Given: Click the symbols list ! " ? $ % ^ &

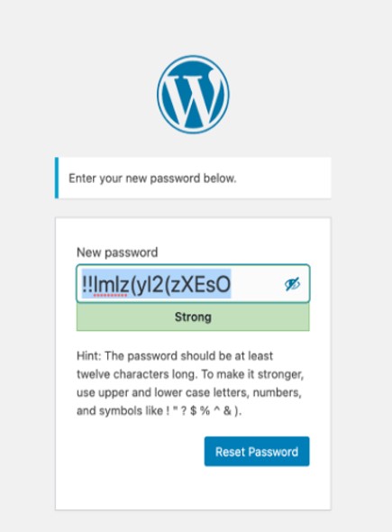Looking at the screenshot, I should pyautogui.click(x=199, y=411).
